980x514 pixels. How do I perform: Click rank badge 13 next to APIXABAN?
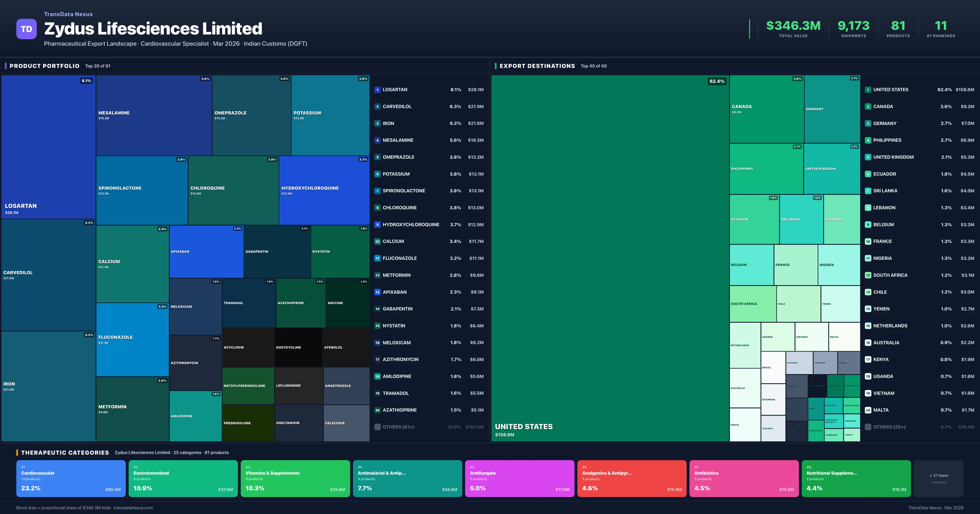[x=377, y=292]
